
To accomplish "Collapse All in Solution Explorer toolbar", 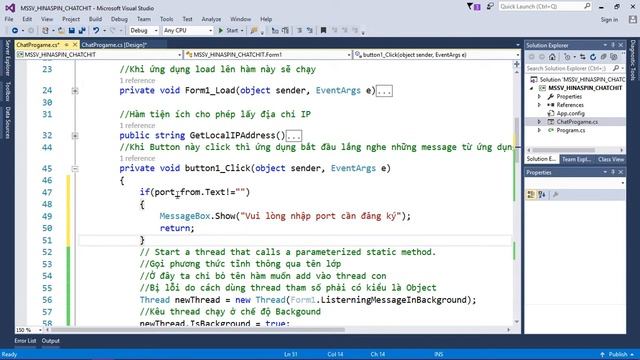I will (603, 57).
